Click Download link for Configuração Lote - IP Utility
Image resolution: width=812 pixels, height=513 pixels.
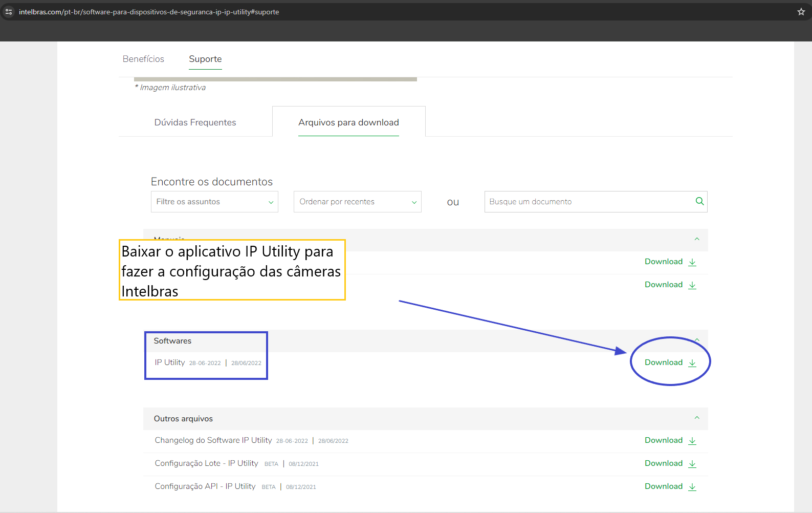(x=664, y=463)
